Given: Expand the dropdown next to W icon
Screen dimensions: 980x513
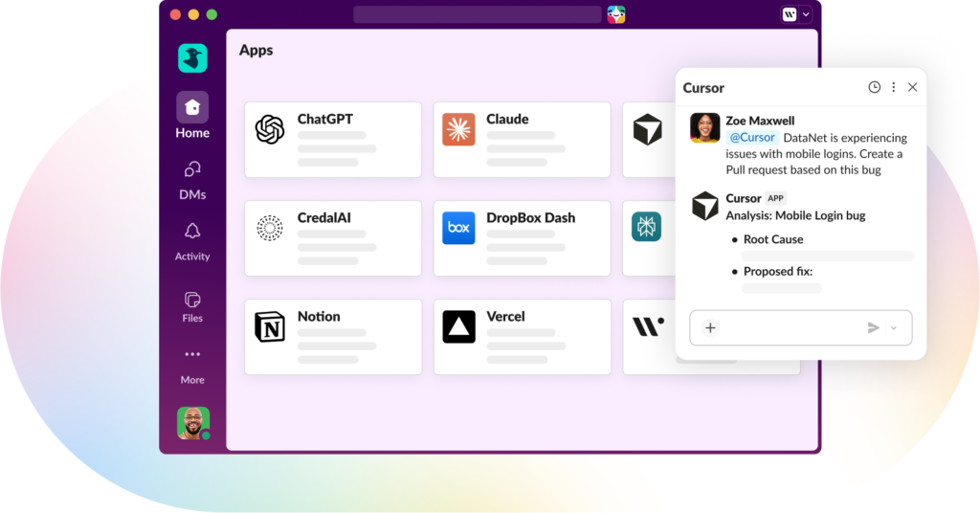Looking at the screenshot, I should 806,14.
